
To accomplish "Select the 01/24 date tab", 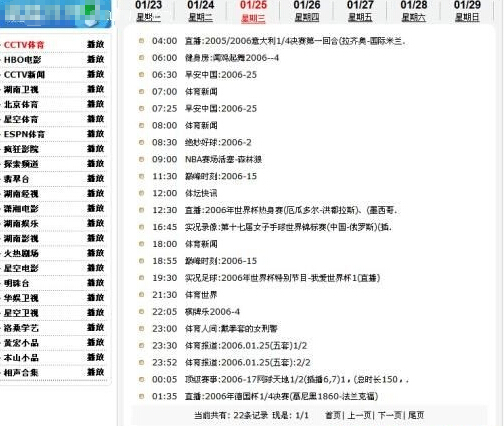I will [201, 11].
